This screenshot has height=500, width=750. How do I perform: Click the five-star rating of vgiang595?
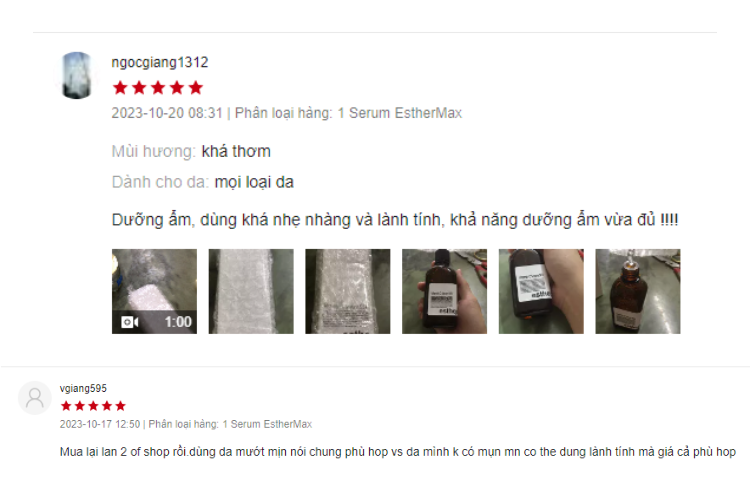point(93,406)
